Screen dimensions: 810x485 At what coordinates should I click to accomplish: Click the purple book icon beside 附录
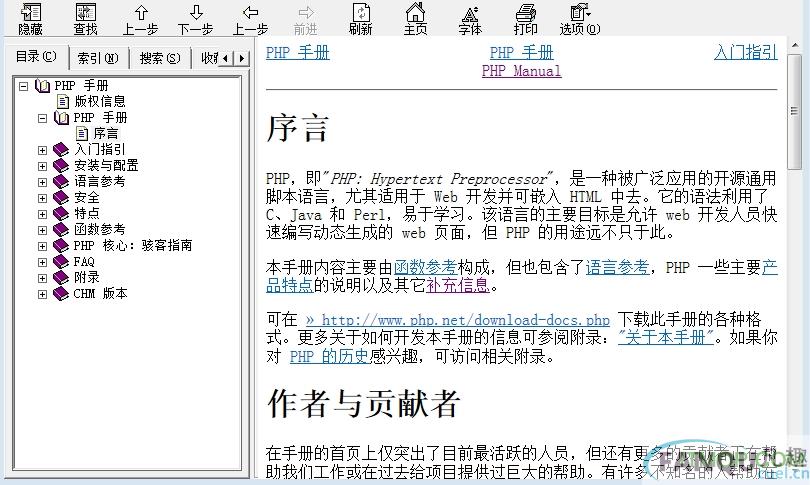click(61, 278)
